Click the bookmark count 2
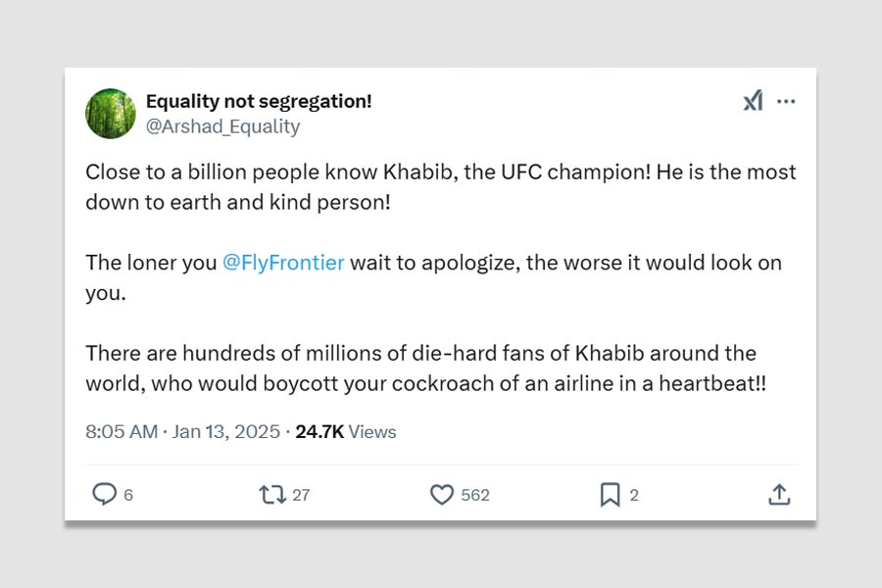The image size is (882, 588). [634, 496]
